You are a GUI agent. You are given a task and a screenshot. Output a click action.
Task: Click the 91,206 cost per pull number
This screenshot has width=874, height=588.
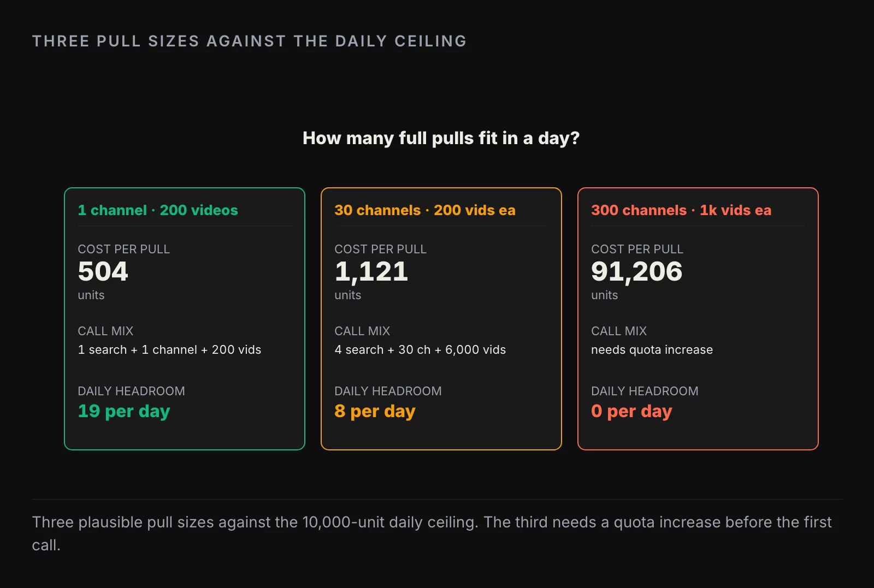click(x=637, y=271)
